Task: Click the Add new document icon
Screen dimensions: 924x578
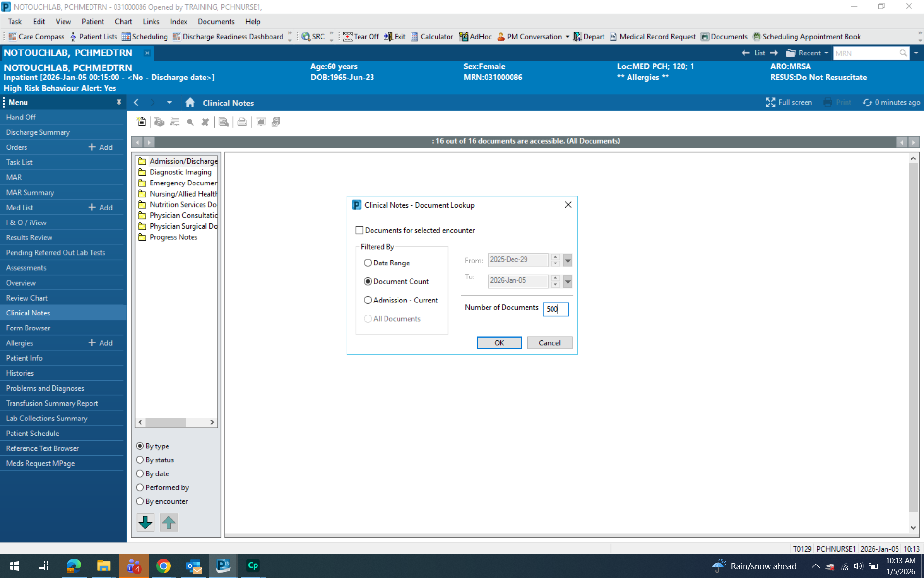Action: [141, 122]
